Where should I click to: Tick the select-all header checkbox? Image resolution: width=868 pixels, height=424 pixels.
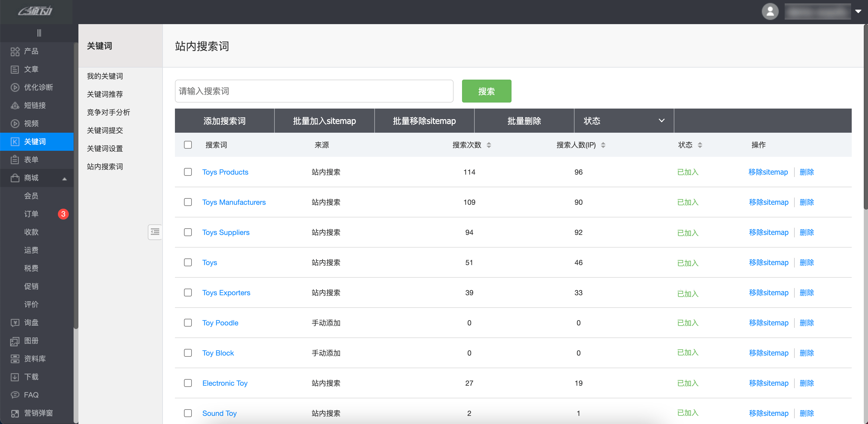(188, 145)
